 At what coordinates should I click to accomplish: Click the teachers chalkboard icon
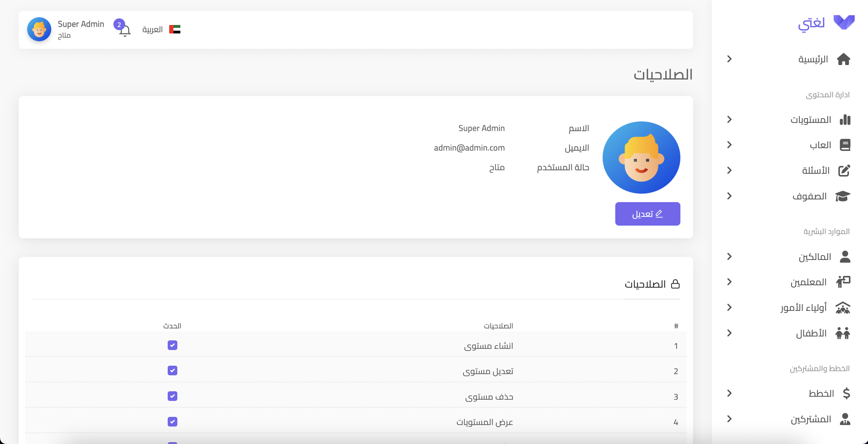[843, 282]
